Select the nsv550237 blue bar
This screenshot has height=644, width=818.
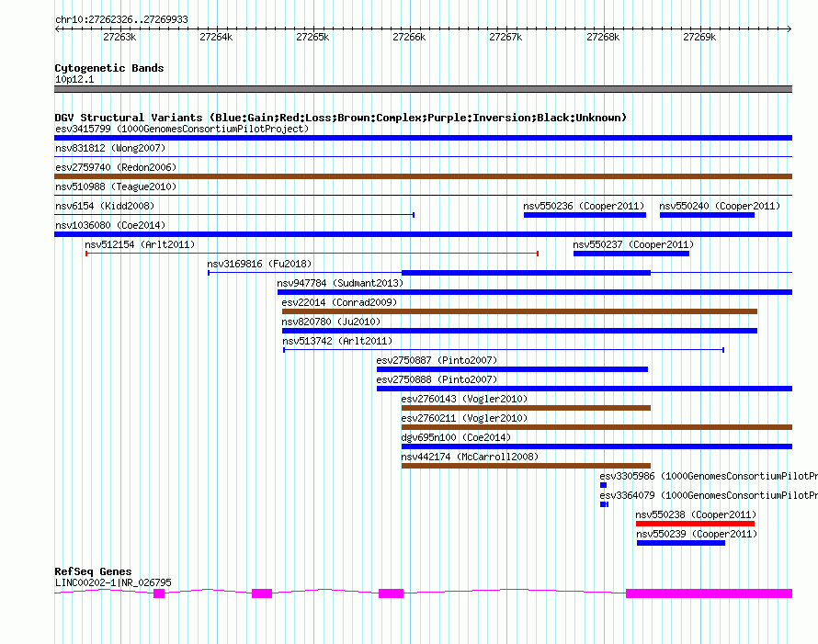click(631, 254)
